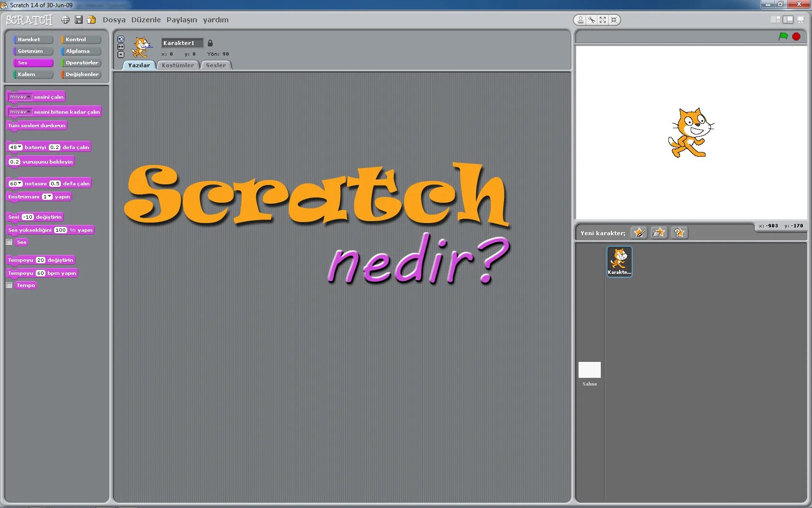Image resolution: width=812 pixels, height=508 pixels.
Task: Start presentation mode
Action: tap(800, 20)
